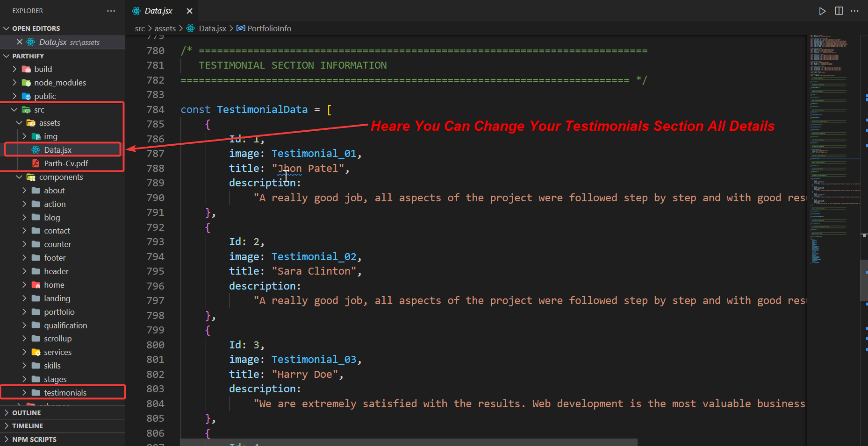Image resolution: width=868 pixels, height=446 pixels.
Task: Expand the NPM SCRIPTS section
Action: point(34,439)
